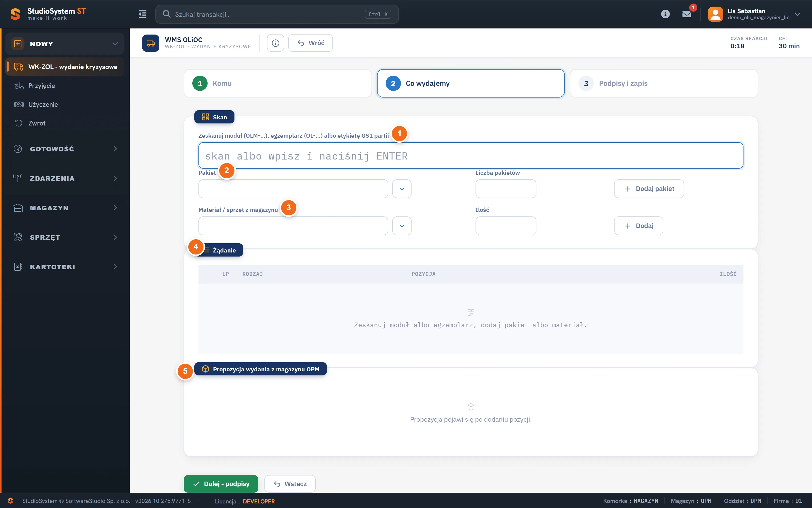Go to step 3 Podpisy i zapis
Screen dimensions: 812x508
click(x=664, y=83)
